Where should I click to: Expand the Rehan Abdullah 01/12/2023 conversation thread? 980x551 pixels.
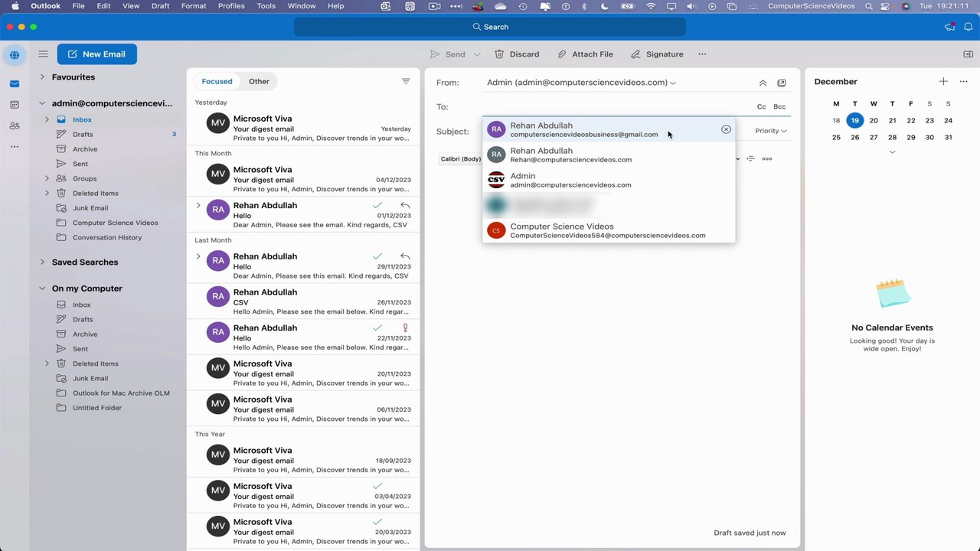(x=198, y=205)
